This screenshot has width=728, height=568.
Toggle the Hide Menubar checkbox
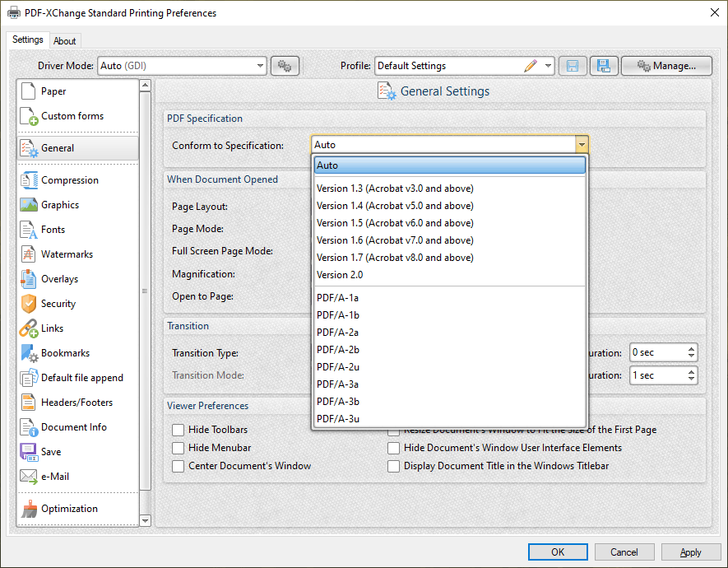tap(178, 448)
